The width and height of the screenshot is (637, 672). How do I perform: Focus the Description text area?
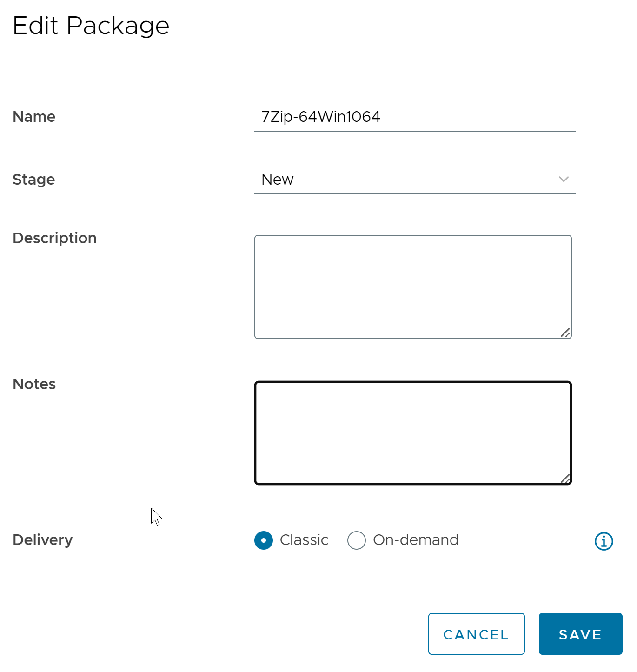413,287
